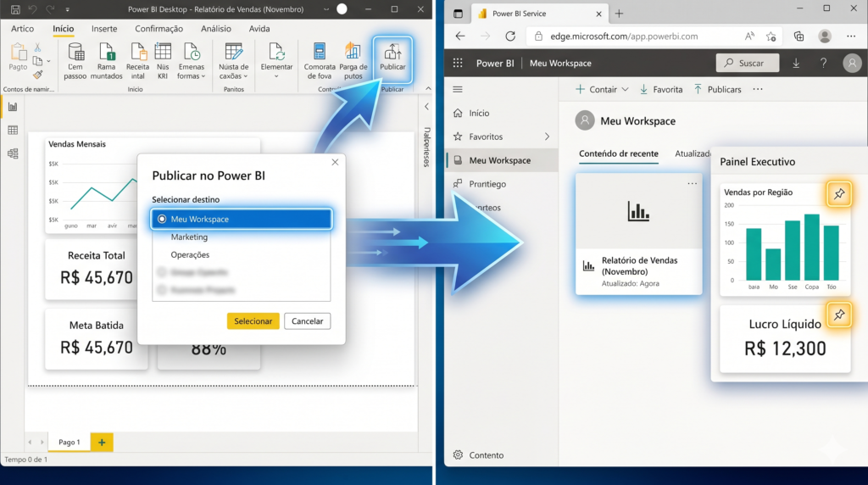Open the Avida ribbon tab
The width and height of the screenshot is (868, 485).
[259, 29]
